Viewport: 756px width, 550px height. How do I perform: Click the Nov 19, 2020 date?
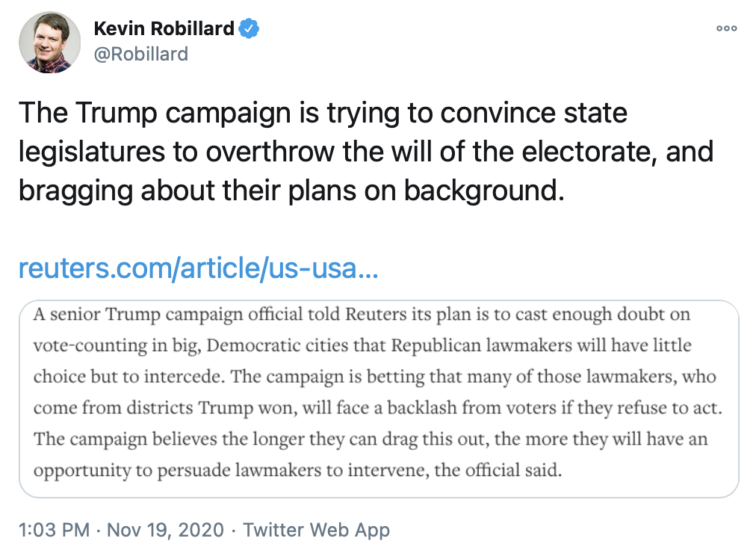165,531
